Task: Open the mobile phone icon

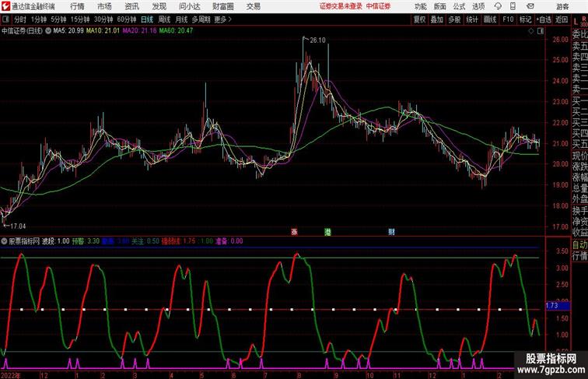Action: click(x=513, y=6)
